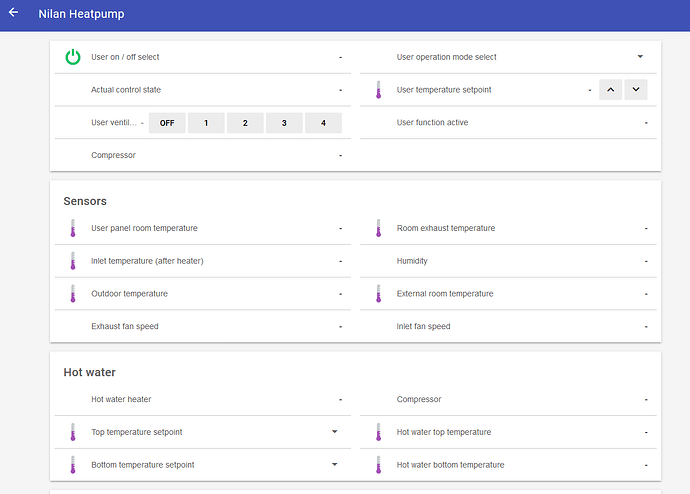Set user ventilation to OFF
690x494 pixels.
pos(167,123)
